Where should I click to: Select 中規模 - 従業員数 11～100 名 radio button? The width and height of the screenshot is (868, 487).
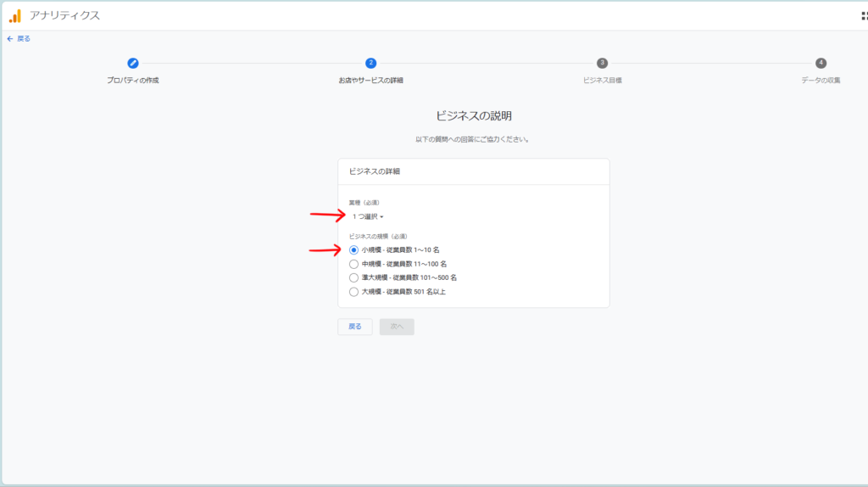[x=354, y=264]
